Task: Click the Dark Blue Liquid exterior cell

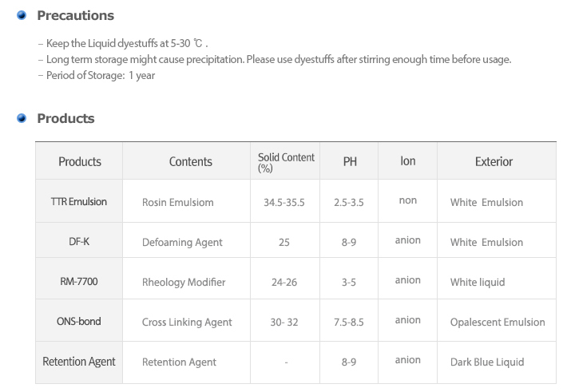Action: [x=497, y=362]
